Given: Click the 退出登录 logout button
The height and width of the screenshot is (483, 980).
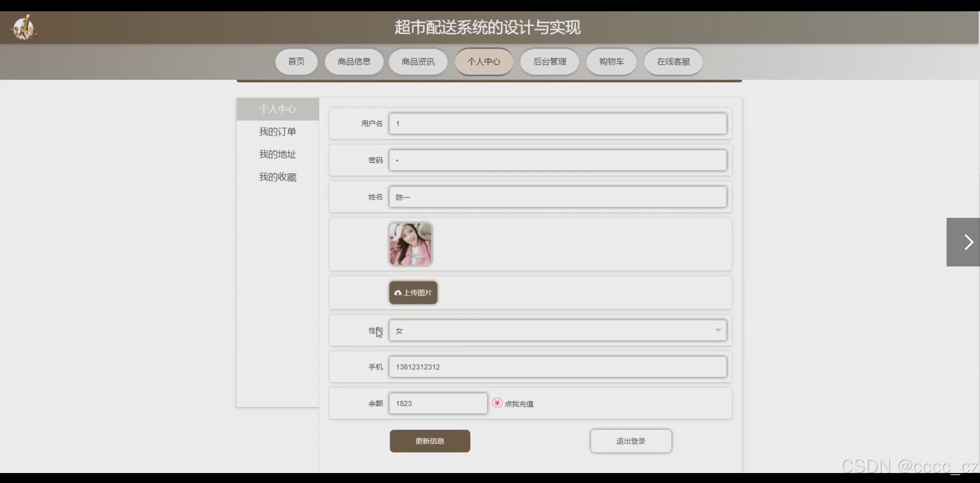Looking at the screenshot, I should (631, 441).
